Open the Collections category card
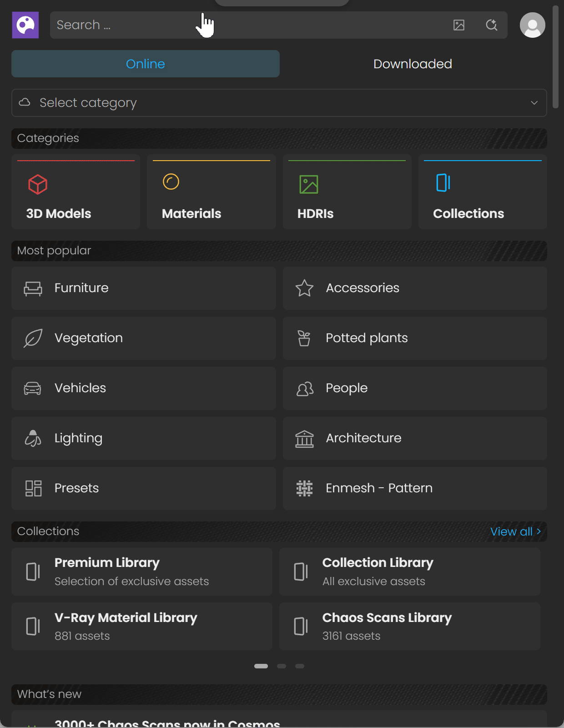Screen dimensions: 564x728 coord(483,192)
